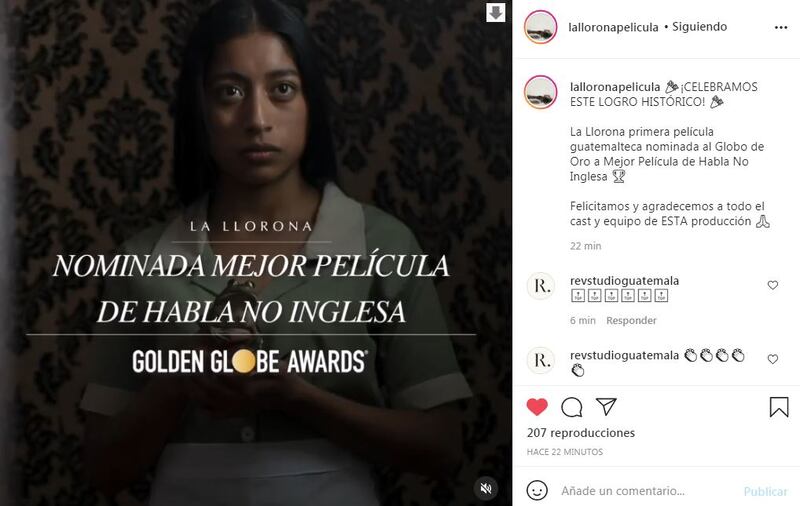Click the 207 reproducciones view count
800x506 pixels.
coord(581,433)
